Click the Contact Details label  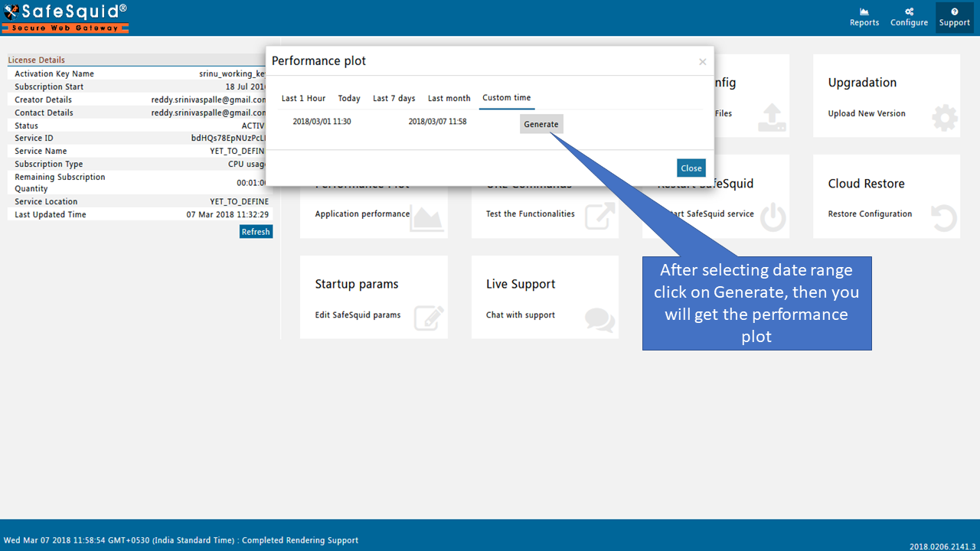coord(44,113)
